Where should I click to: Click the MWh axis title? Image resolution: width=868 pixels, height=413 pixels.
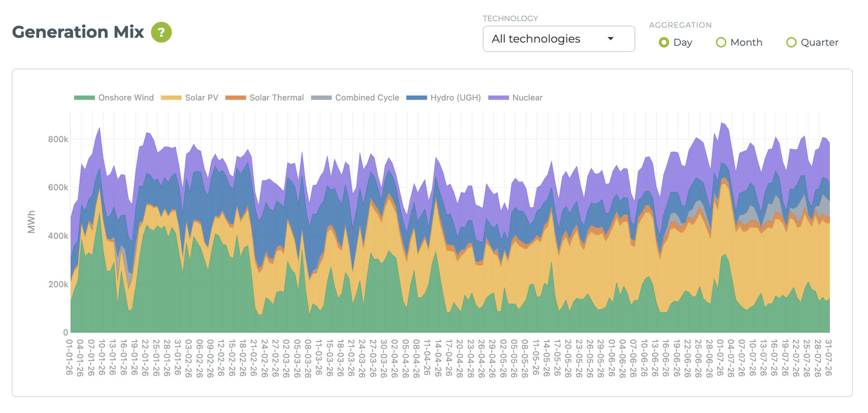pyautogui.click(x=31, y=221)
